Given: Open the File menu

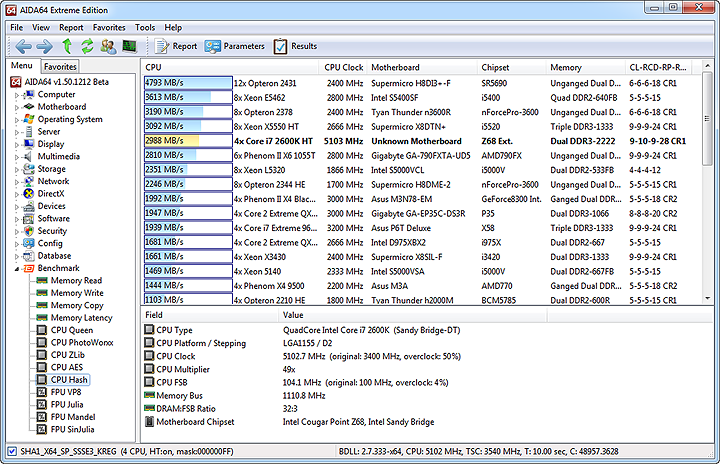Looking at the screenshot, I should 17,28.
